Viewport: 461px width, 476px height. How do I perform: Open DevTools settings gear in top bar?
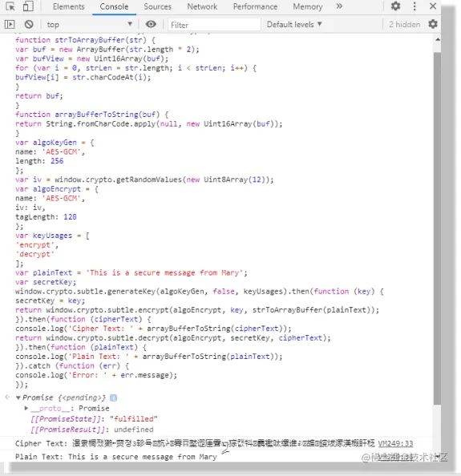(395, 6)
